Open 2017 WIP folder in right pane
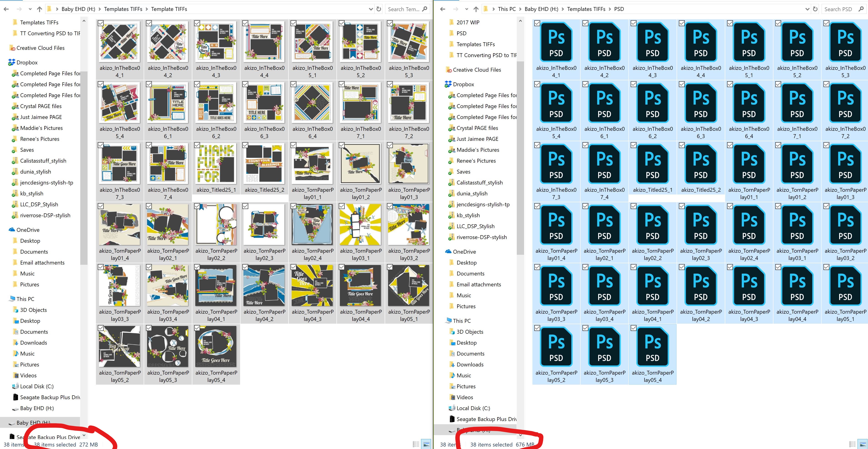Image resolution: width=868 pixels, height=449 pixels. tap(468, 22)
